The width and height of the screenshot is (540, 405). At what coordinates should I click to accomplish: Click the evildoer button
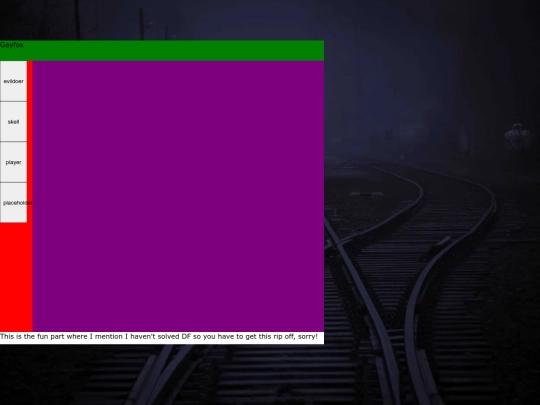[13, 81]
